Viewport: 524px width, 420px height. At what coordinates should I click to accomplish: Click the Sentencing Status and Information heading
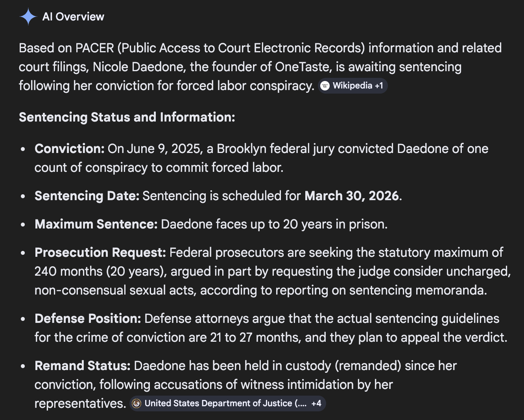127,117
